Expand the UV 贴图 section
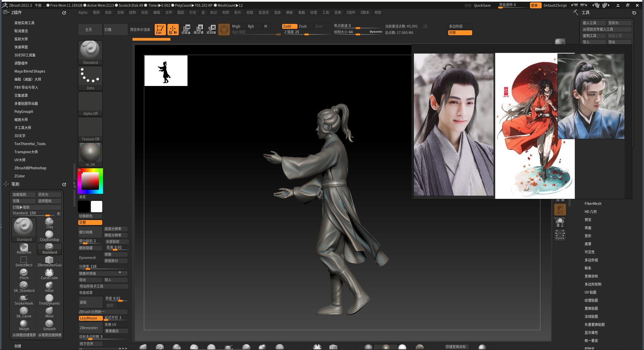This screenshot has width=644, height=350. pos(590,292)
